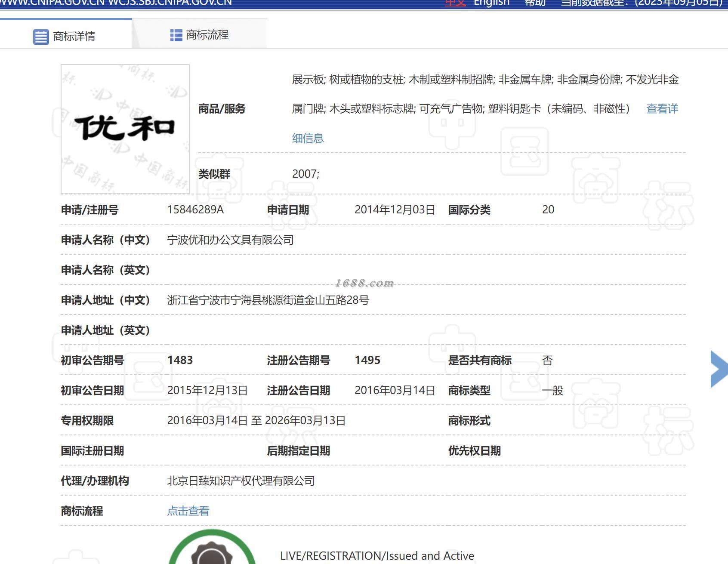
Task: Select LIVE/REGISTRATION/Issued and Active status text
Action: pyautogui.click(x=377, y=556)
